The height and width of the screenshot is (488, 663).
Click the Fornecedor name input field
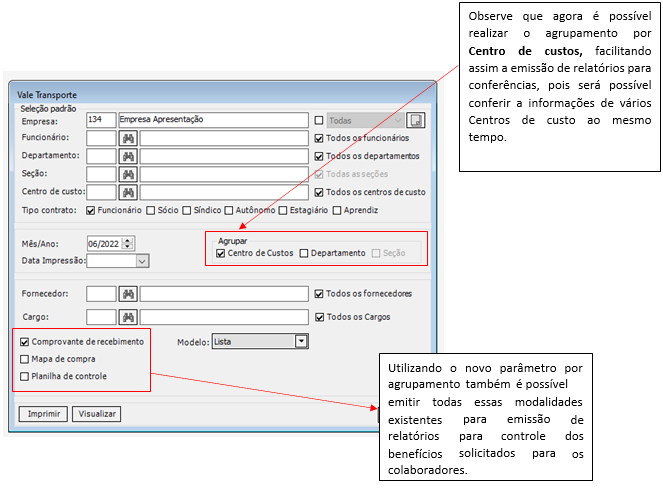(224, 294)
